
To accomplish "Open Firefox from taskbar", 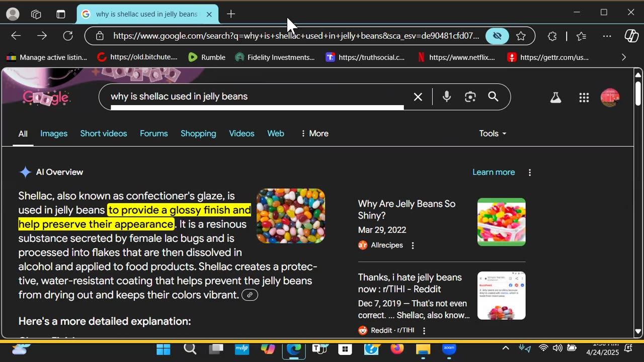I will coord(397,349).
